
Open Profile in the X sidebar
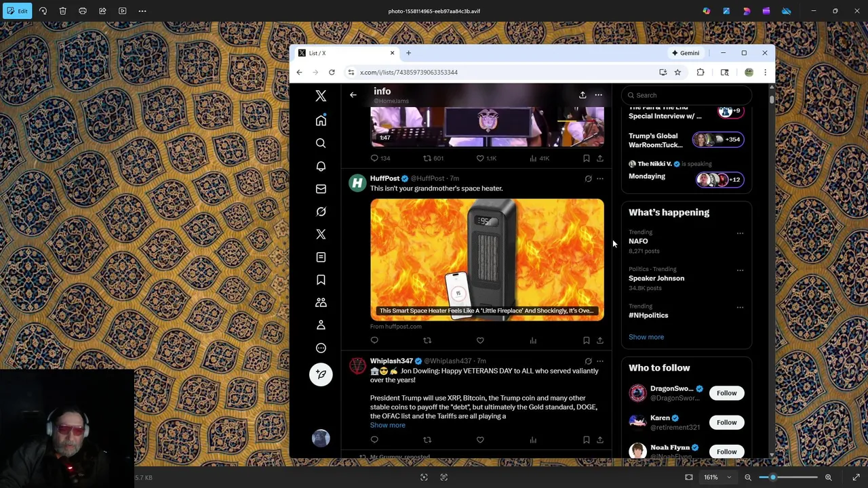[x=321, y=325]
